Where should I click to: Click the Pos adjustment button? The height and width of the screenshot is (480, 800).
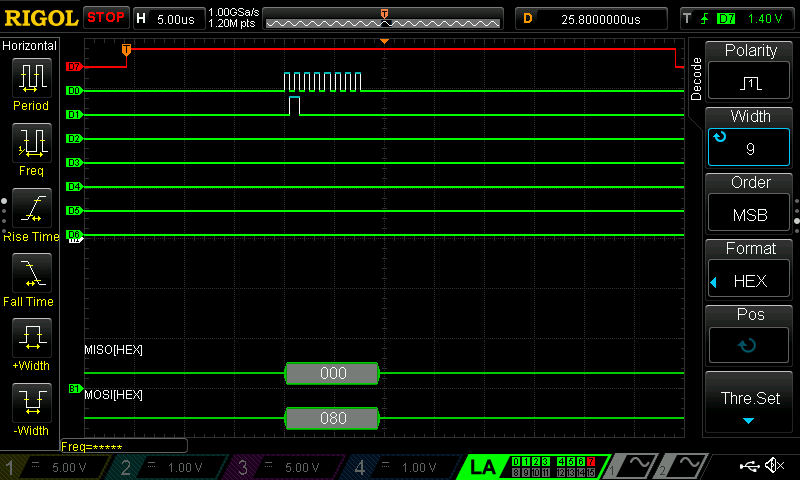pyautogui.click(x=749, y=336)
